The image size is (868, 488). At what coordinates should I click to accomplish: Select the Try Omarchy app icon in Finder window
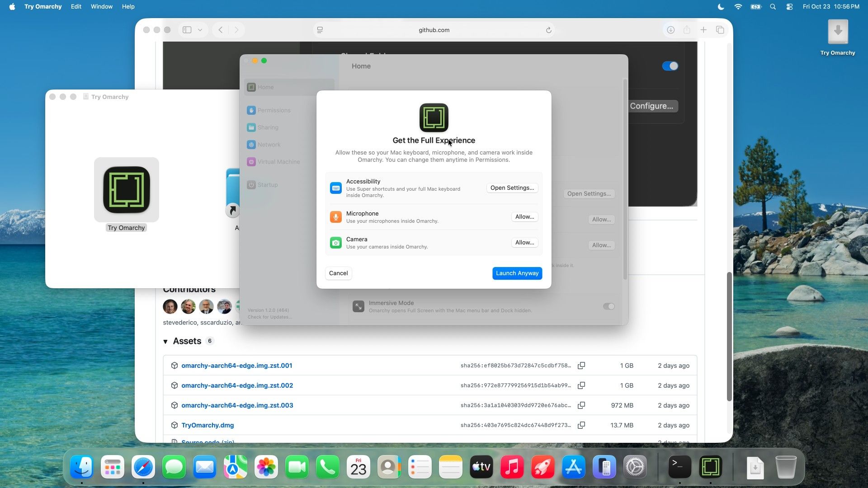(x=127, y=190)
